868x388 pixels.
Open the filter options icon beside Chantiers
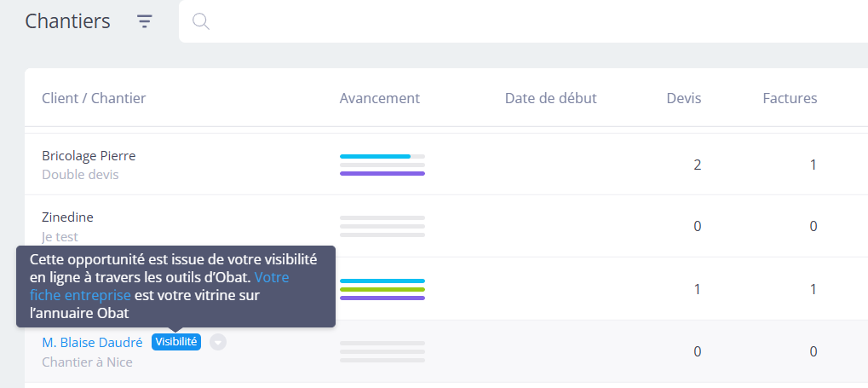[145, 22]
